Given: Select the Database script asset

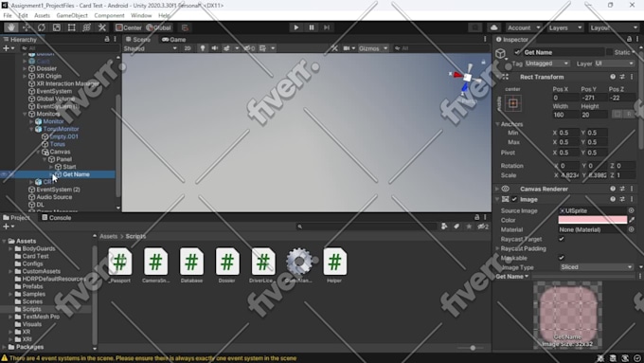Looking at the screenshot, I should 191,265.
